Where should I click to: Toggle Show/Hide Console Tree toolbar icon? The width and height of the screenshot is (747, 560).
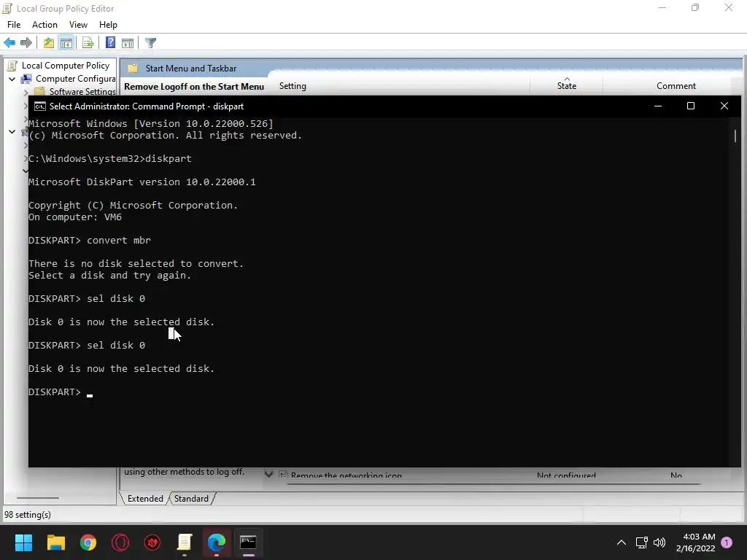pos(66,43)
